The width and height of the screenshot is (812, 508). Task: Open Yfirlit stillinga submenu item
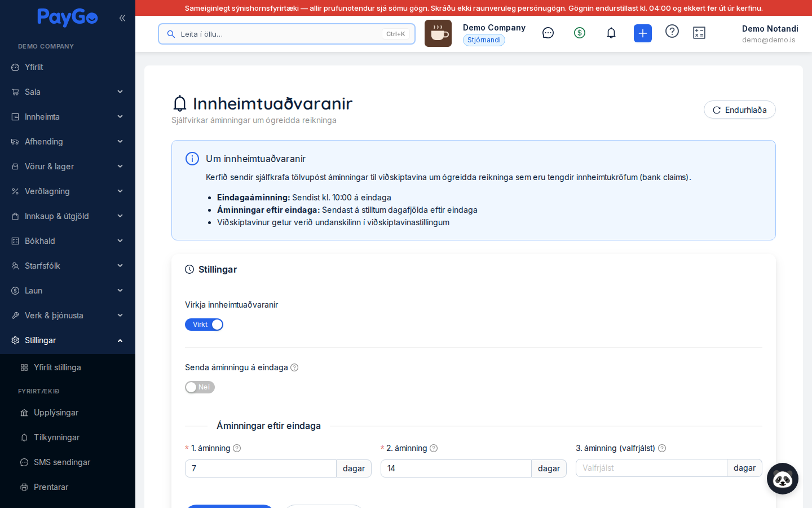68,367
